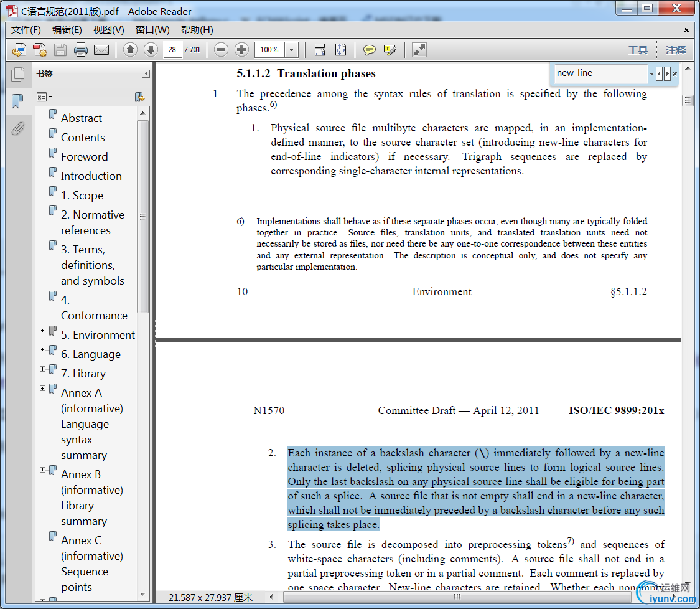This screenshot has width=700, height=609.
Task: Open the 编辑(E) menu
Action: (67, 30)
